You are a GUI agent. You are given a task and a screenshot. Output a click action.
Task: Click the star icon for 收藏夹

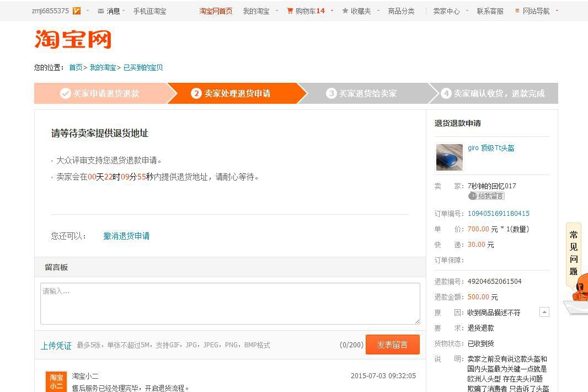(x=345, y=11)
